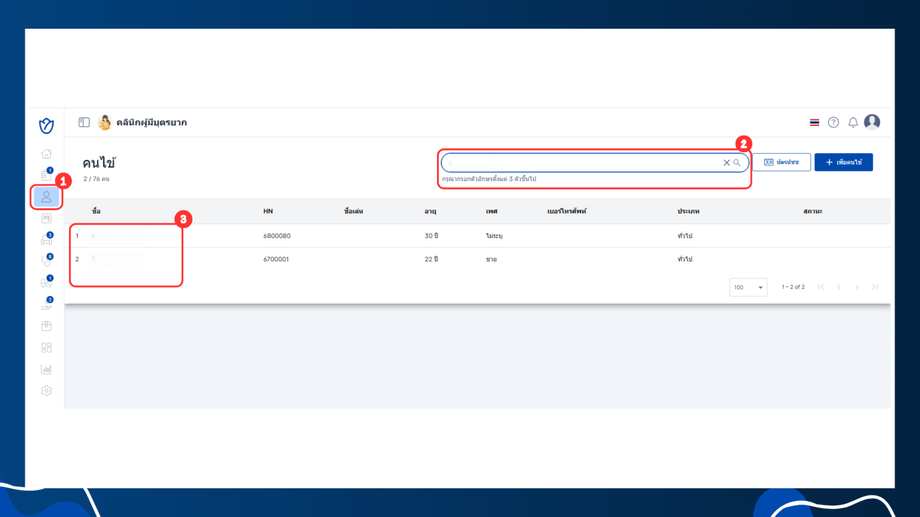The width and height of the screenshot is (920, 517).
Task: Open patient row with HN 6800080
Action: [478, 236]
